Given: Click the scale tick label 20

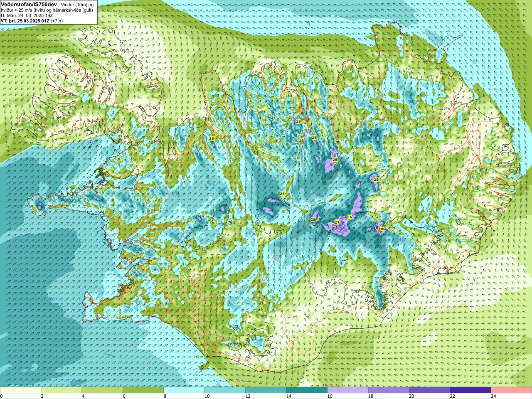Looking at the screenshot, I should [411, 396].
